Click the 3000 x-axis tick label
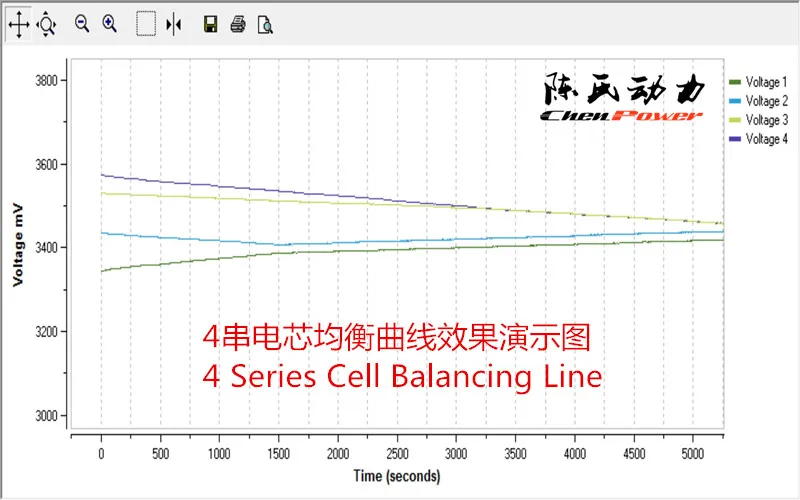Screen dimensions: 800x500 click(x=456, y=454)
